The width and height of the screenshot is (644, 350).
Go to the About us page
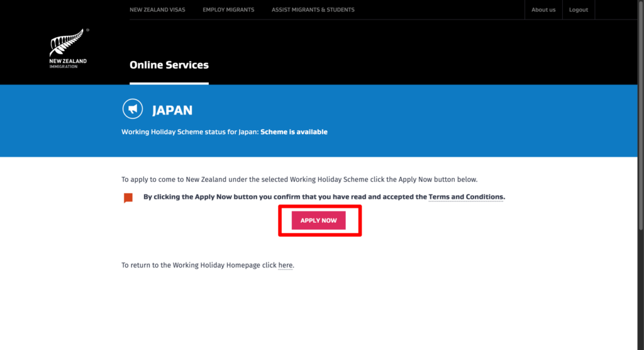543,9
